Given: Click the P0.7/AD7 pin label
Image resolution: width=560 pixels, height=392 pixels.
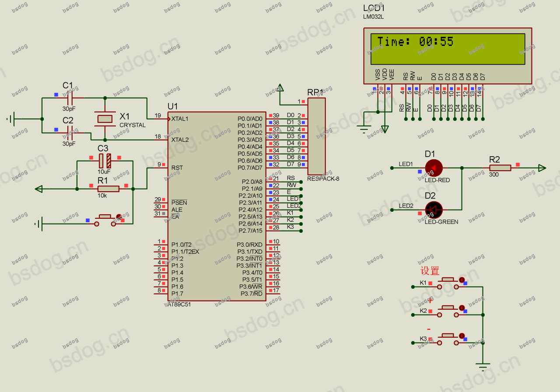Looking at the screenshot, I should point(250,168).
